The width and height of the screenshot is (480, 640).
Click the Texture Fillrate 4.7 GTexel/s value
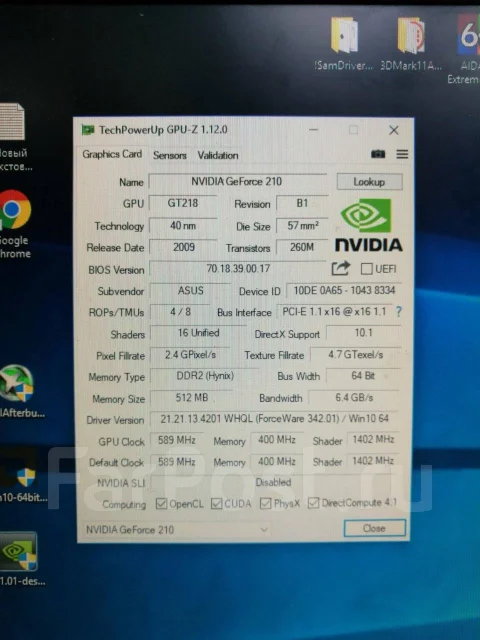click(x=356, y=355)
